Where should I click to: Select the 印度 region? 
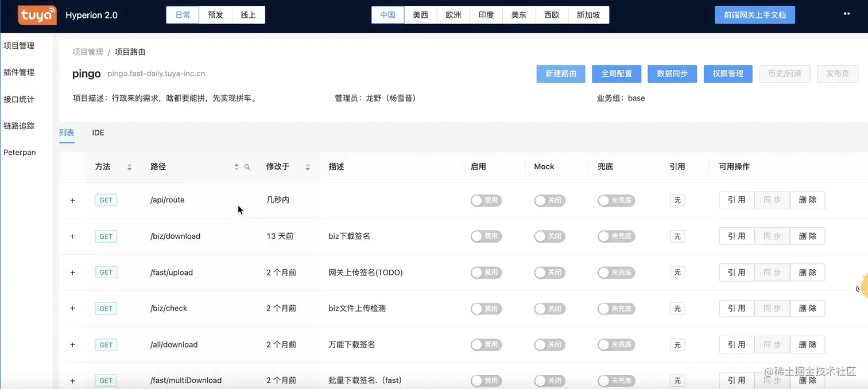486,15
